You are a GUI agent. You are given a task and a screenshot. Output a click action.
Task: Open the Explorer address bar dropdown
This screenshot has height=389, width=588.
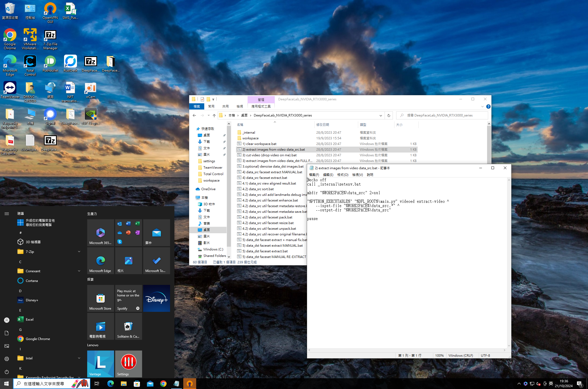coord(381,115)
